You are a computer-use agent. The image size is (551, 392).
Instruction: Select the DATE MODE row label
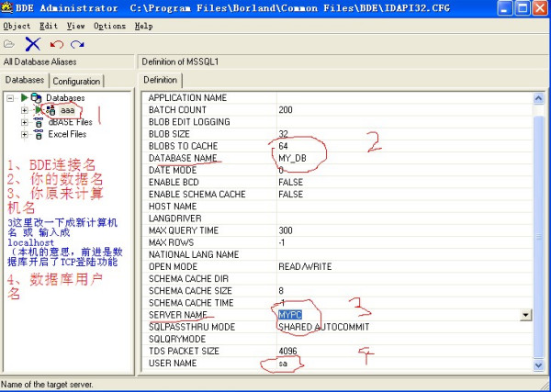173,170
